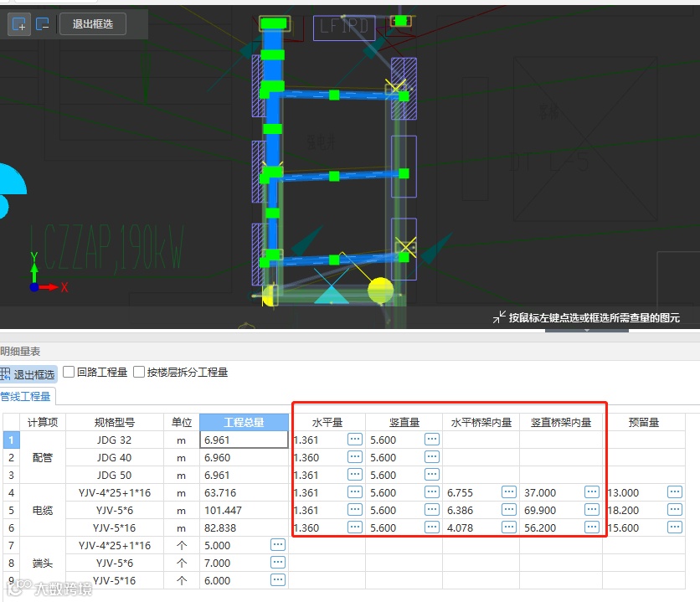Select row number 1 header
Screen dimensions: 700x602
click(11, 440)
